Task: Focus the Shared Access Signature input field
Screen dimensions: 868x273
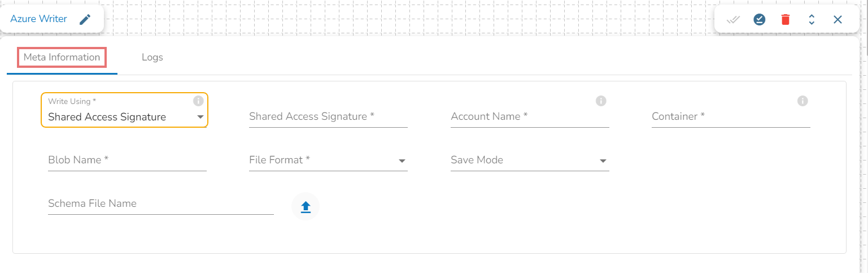Action: (328, 117)
